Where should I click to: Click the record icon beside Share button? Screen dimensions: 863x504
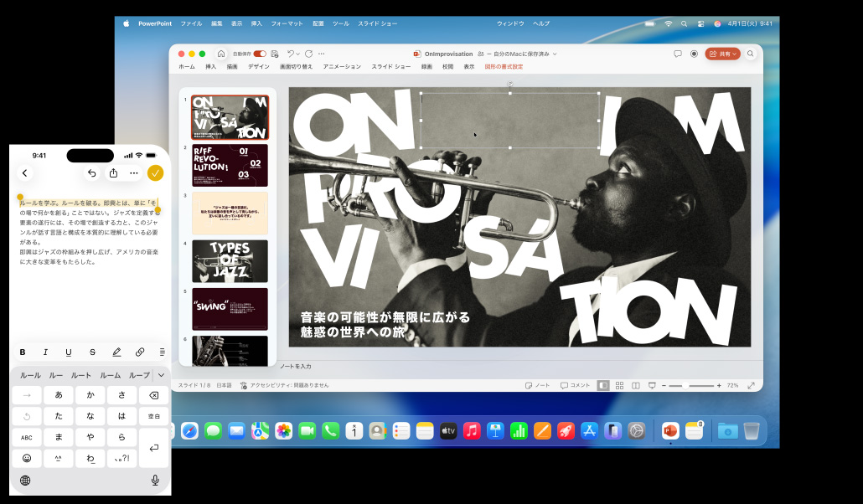694,54
